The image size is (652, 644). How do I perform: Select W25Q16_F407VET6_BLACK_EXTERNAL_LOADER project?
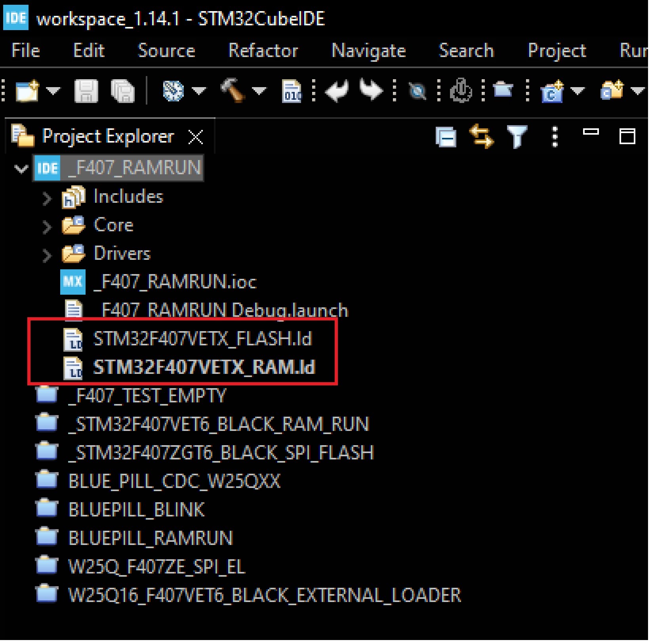pyautogui.click(x=265, y=595)
